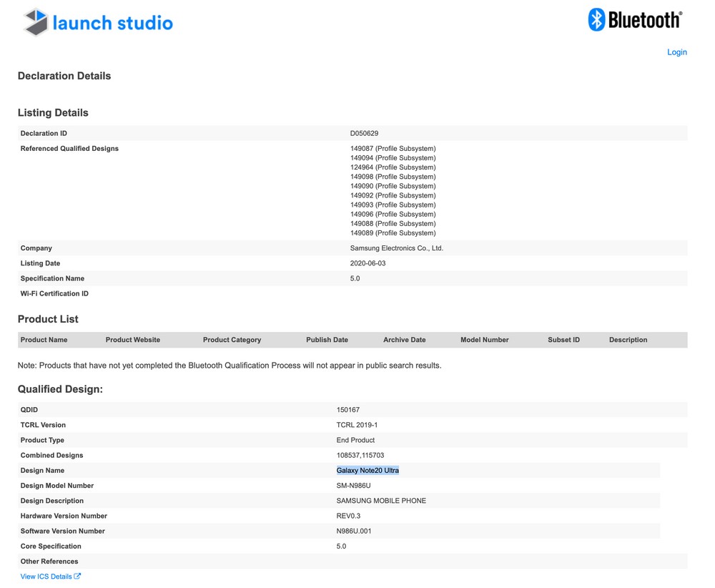The height and width of the screenshot is (588, 715).
Task: Click the Model Number column header
Action: 484,340
